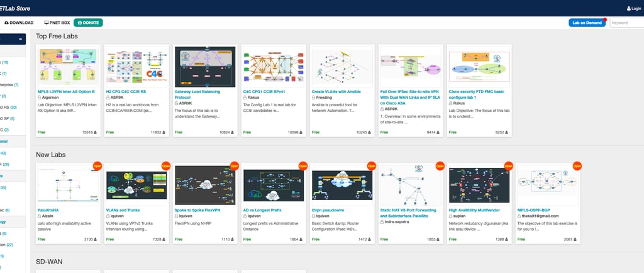The height and width of the screenshot is (273, 644).
Task: Click the Login link
Action: click(634, 8)
